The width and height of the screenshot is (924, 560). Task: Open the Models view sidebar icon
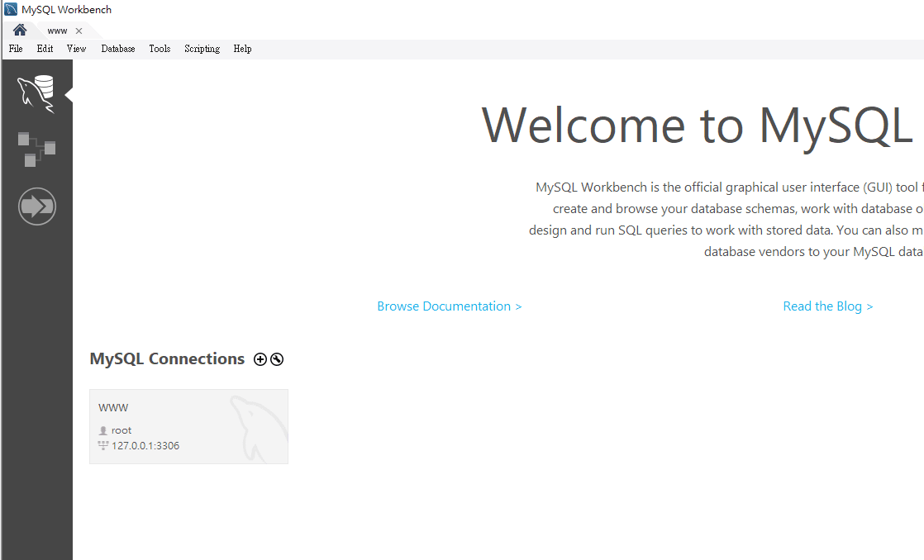coord(36,149)
